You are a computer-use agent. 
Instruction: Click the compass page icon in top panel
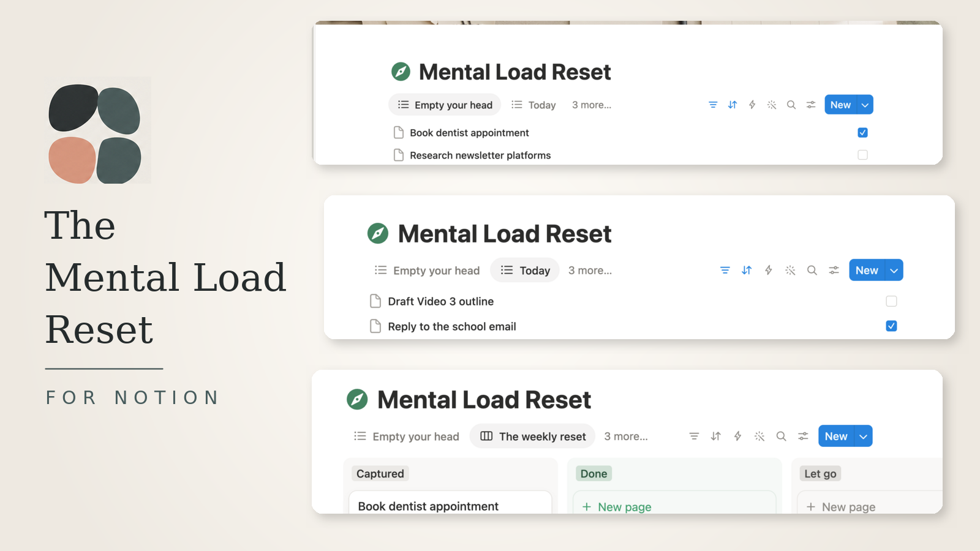(x=401, y=72)
